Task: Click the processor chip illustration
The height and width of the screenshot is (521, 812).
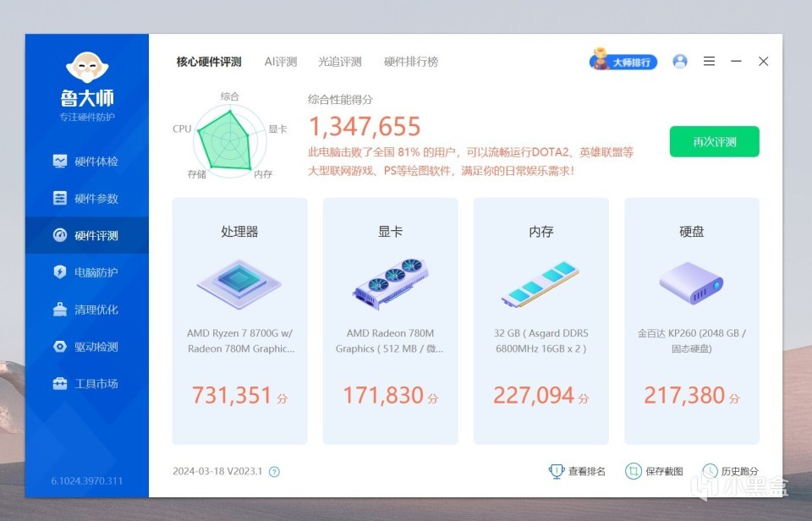Action: tap(239, 284)
